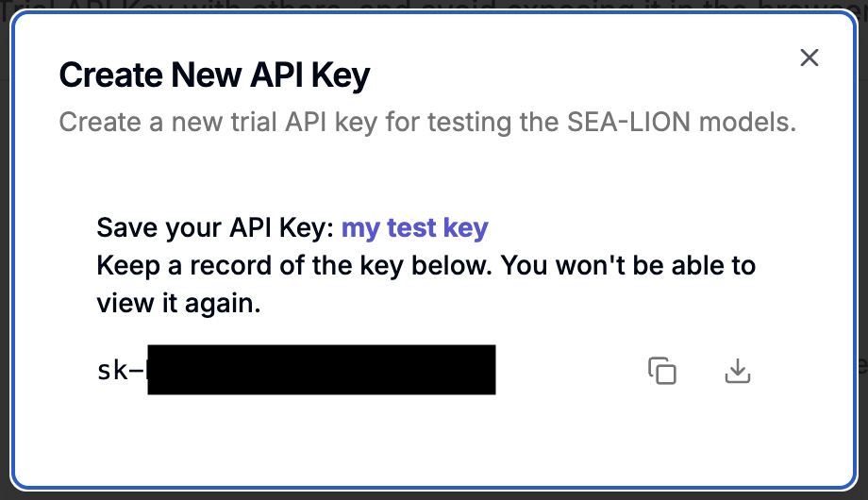868x500 pixels.
Task: Click the "Save your API Key:" label
Action: (x=215, y=227)
